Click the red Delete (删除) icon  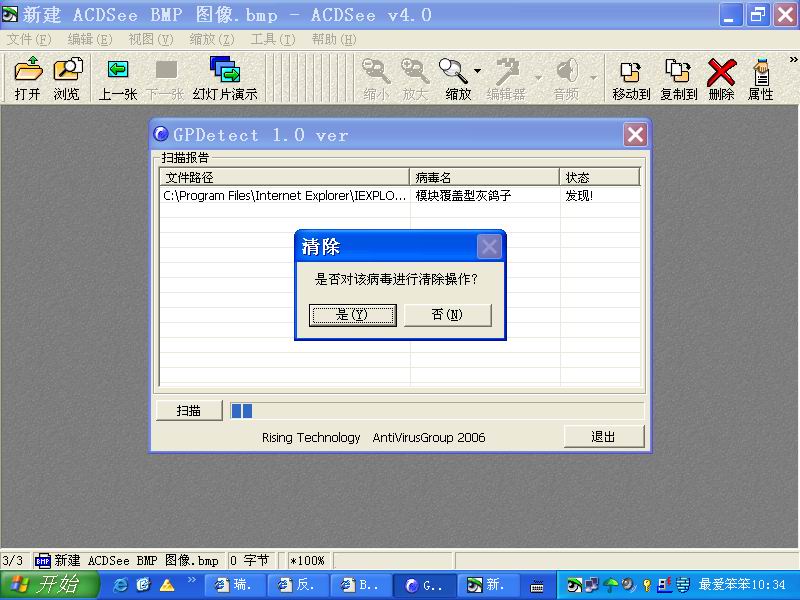pos(721,71)
